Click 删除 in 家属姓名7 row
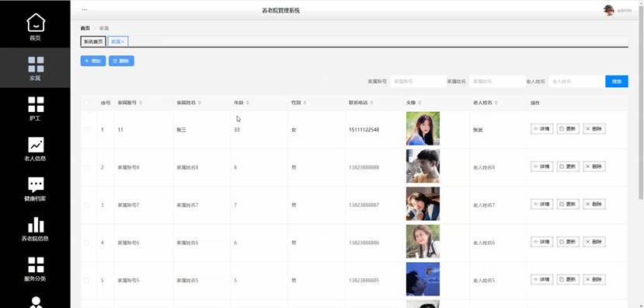Viewport: 644px width, 308px height. (x=594, y=204)
